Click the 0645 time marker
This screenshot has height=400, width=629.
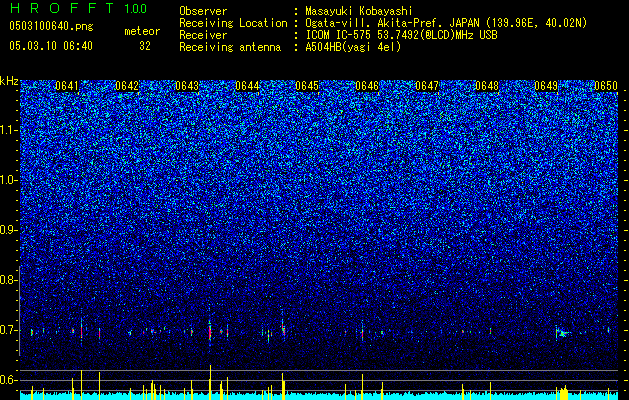(307, 86)
